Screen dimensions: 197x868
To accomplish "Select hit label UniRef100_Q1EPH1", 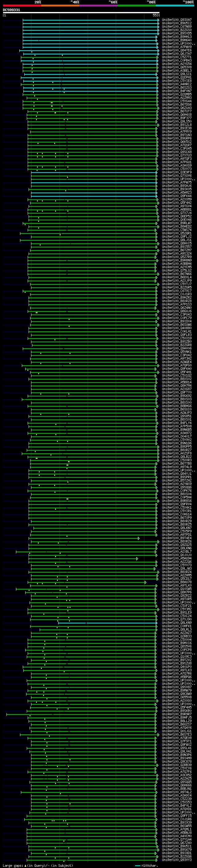I will [177, 78].
